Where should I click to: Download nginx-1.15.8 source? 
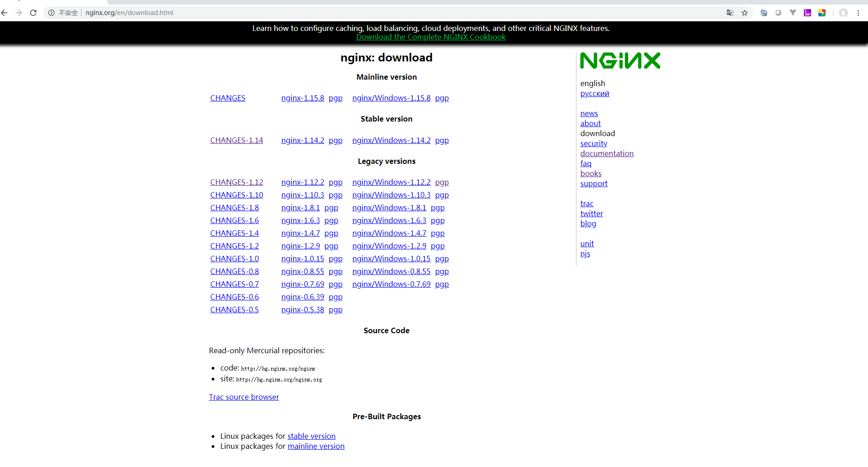pos(303,98)
